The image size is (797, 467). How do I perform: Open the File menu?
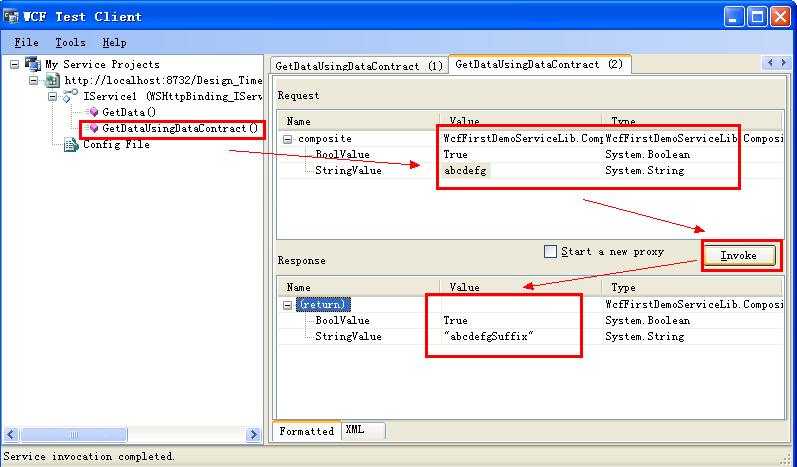27,43
